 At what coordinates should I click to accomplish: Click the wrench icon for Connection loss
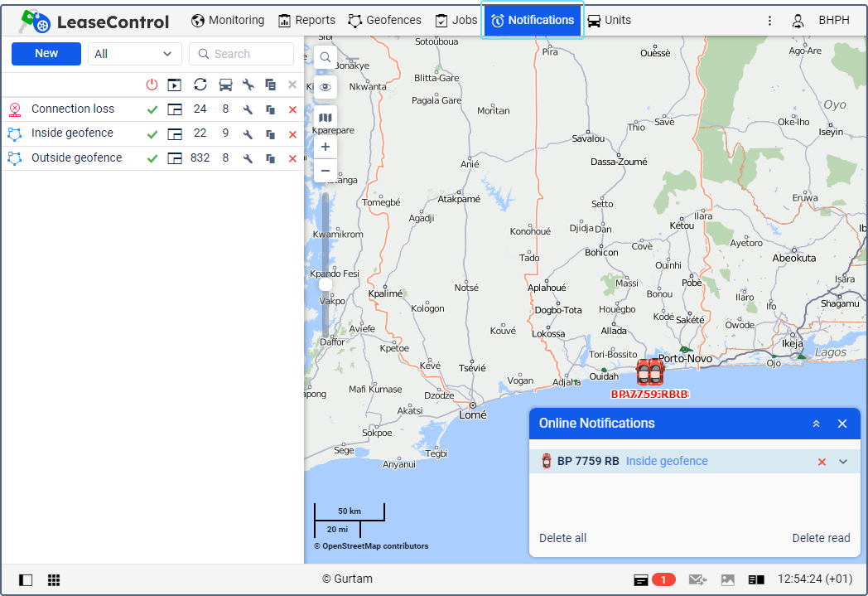tap(248, 109)
